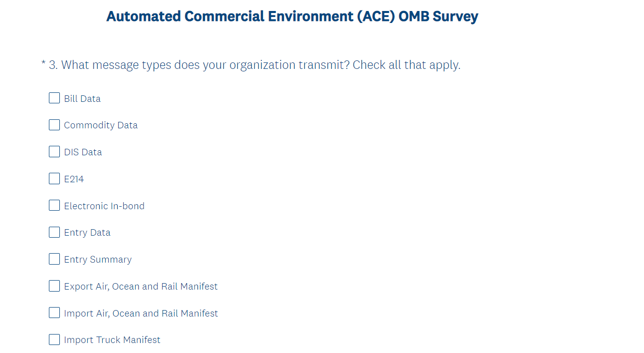The width and height of the screenshot is (644, 353).
Task: Select the E214 checkbox
Action: [54, 179]
